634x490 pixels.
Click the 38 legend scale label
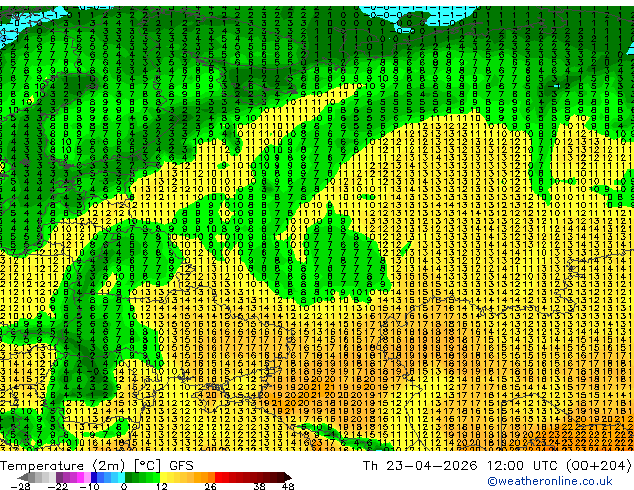260,486
